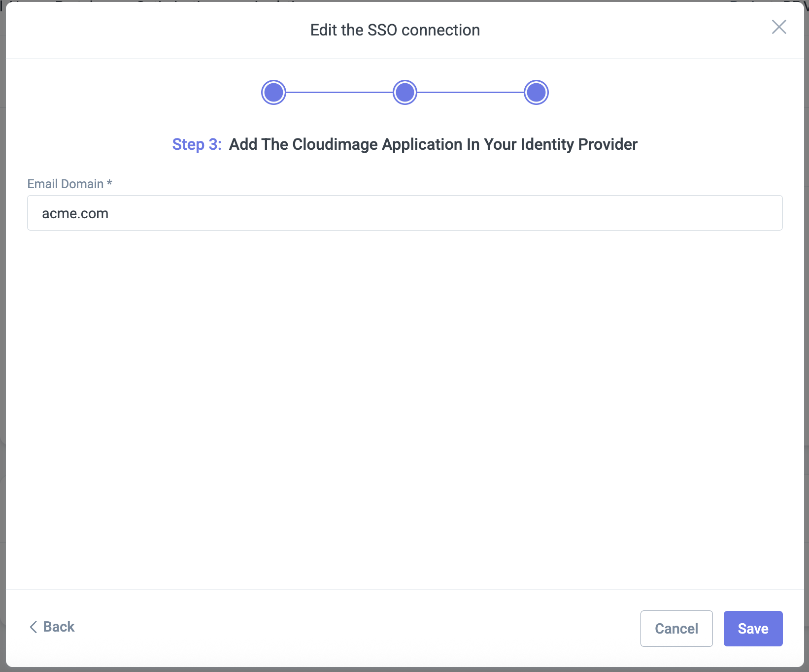Click the "Edit the SSO connection" title
The image size is (809, 672).
point(395,30)
